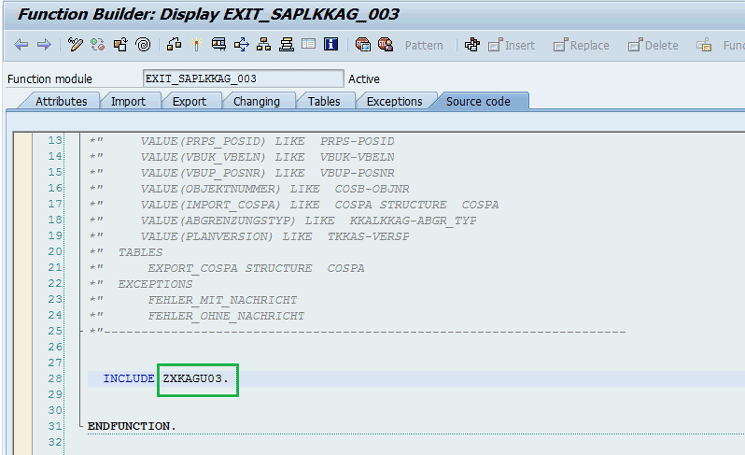
Task: Click the TABLES comment on line 20
Action: [140, 252]
